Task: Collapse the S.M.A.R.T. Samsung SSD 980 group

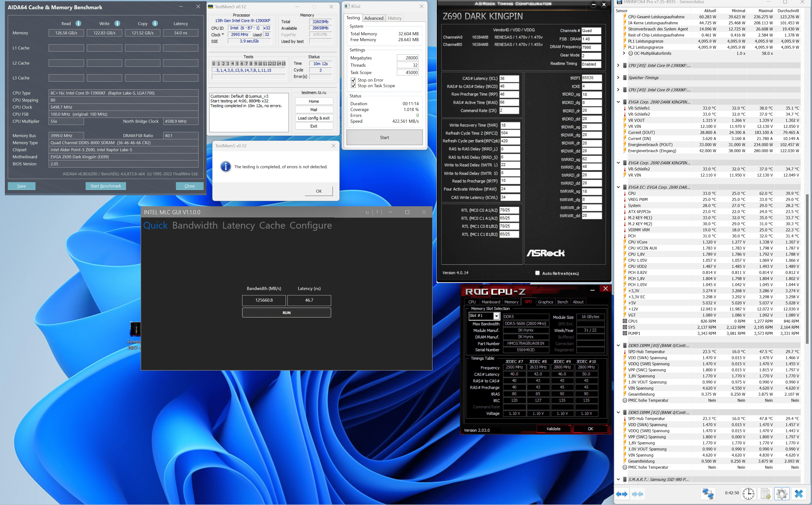Action: (618, 480)
